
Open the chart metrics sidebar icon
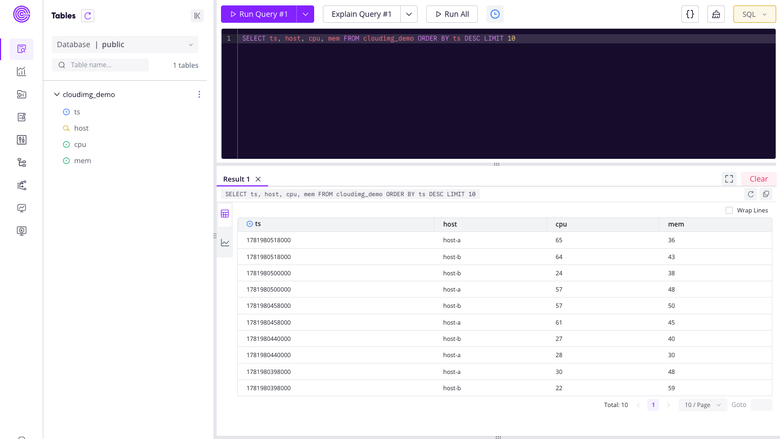point(21,72)
